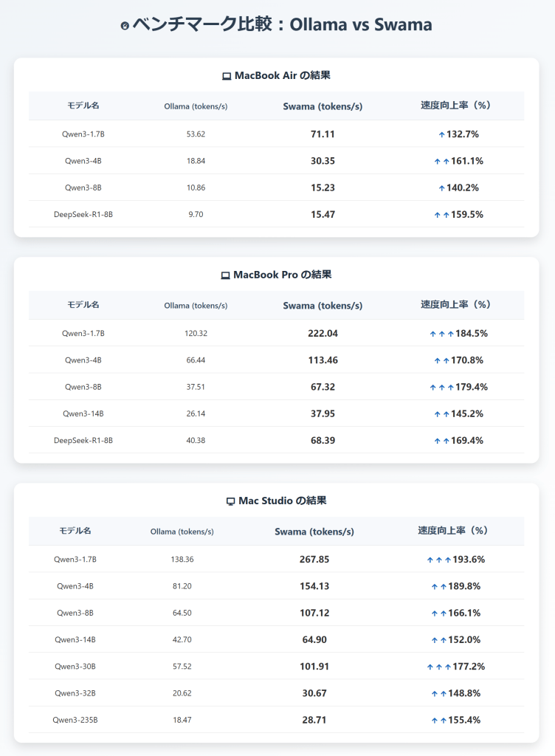Click the up arrow next to 140.2%
This screenshot has height=756, width=555.
tap(441, 188)
